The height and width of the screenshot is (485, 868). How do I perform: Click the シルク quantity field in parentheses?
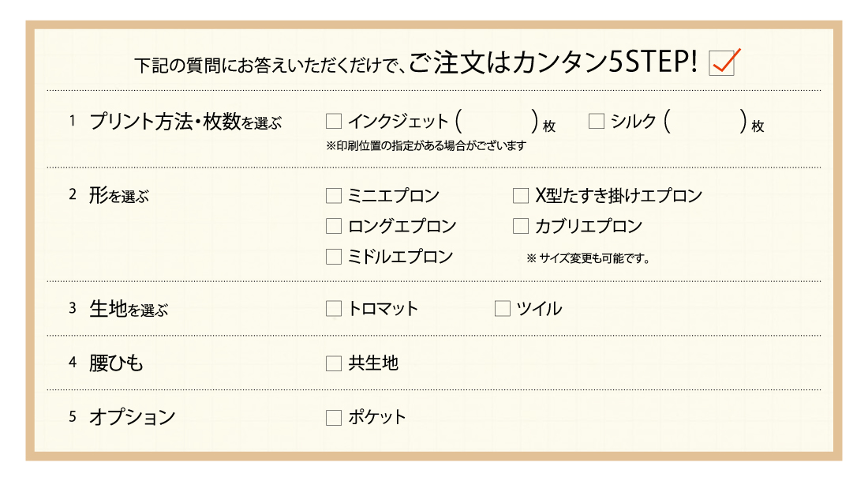click(705, 121)
